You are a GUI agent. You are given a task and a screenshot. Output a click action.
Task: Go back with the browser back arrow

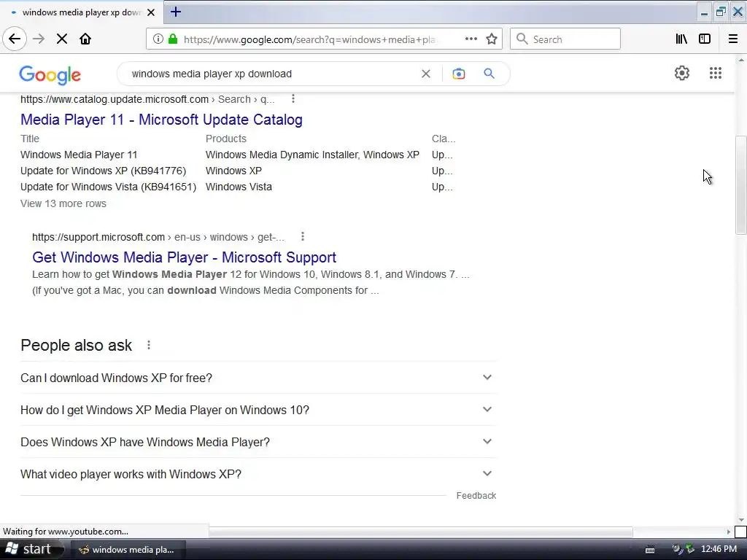[15, 39]
